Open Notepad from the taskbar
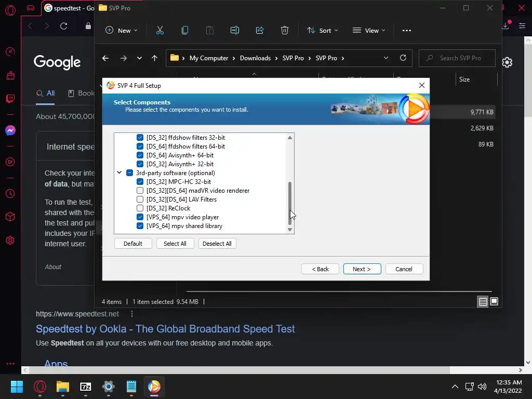532x399 pixels. pyautogui.click(x=131, y=387)
